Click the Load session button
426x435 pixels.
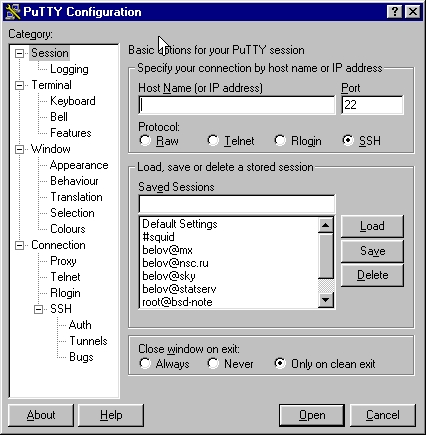point(372,226)
